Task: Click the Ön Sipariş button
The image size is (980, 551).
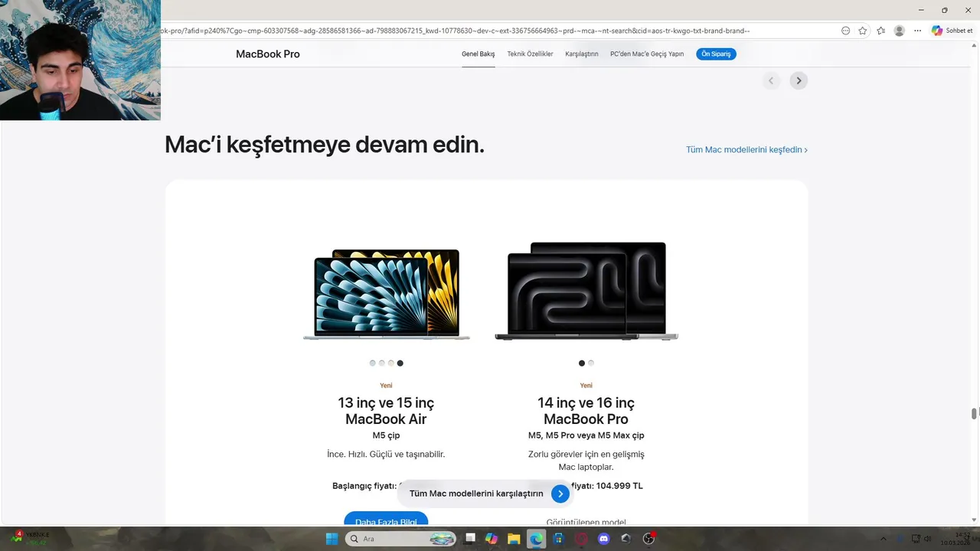Action: click(x=716, y=54)
